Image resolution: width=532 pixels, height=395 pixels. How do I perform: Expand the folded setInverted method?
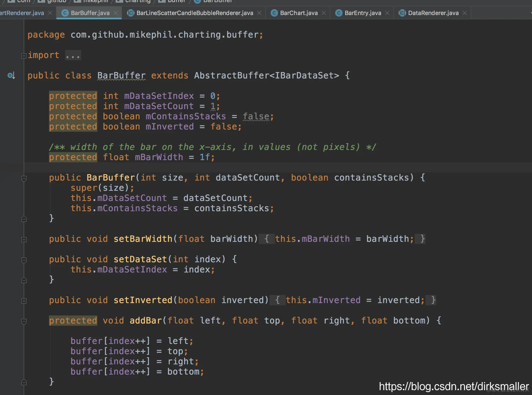click(x=24, y=301)
